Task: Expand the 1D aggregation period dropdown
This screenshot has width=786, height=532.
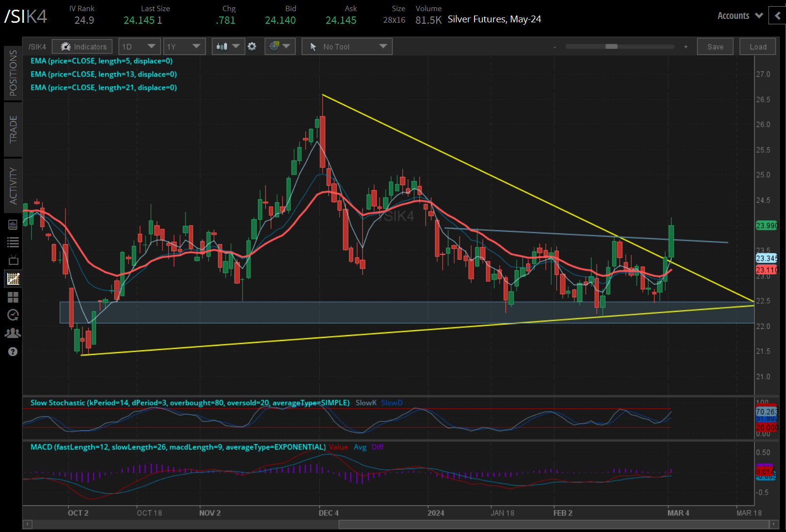Action: coord(139,47)
